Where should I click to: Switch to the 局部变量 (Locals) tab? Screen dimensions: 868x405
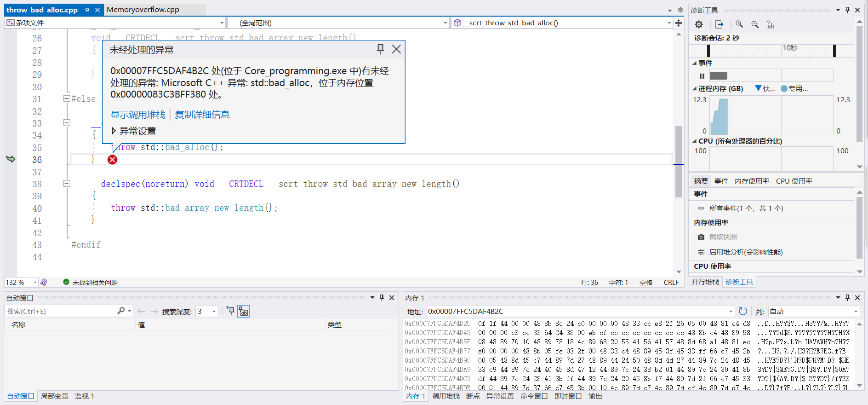55,396
